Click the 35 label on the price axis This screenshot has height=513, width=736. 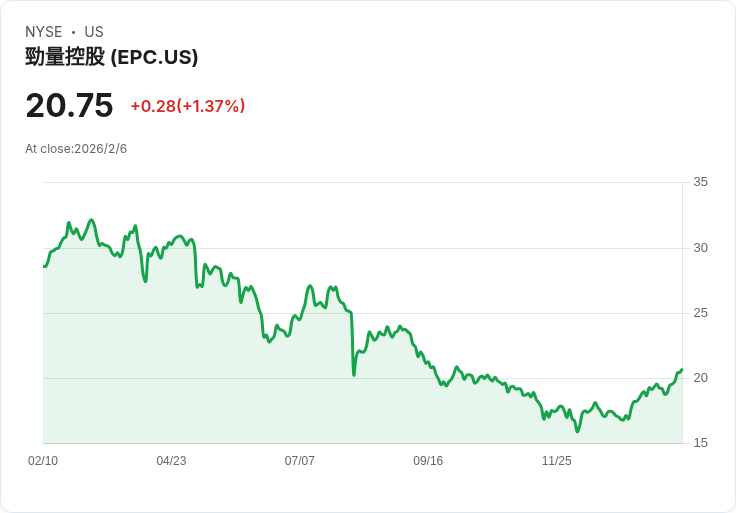(700, 182)
